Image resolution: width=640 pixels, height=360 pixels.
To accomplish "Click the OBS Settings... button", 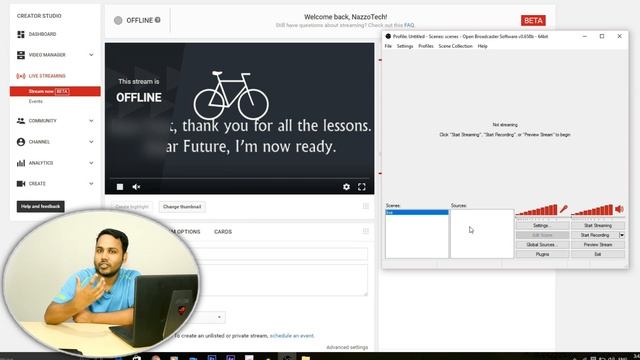I will 542,225.
